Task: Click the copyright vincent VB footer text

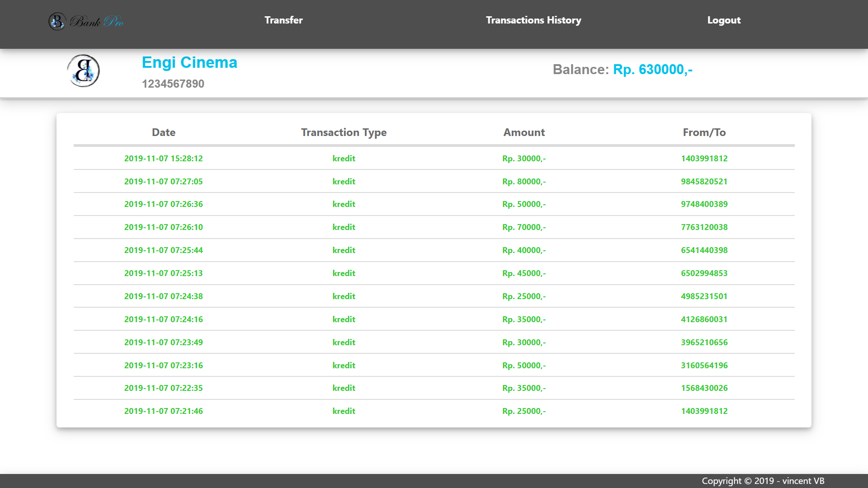Action: [x=763, y=481]
